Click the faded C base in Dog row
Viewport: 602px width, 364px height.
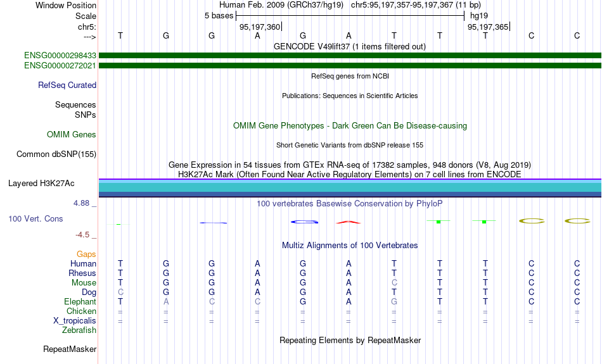[x=120, y=292]
